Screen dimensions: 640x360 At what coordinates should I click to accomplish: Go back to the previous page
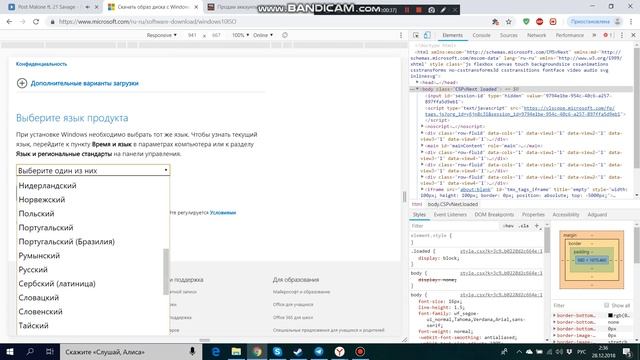tap(9, 22)
